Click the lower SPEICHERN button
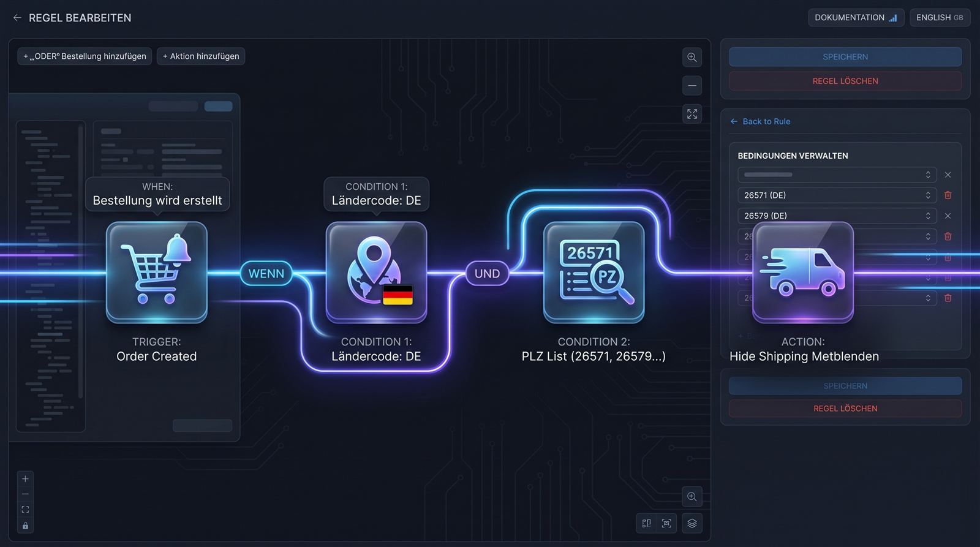This screenshot has height=547, width=980. click(845, 386)
